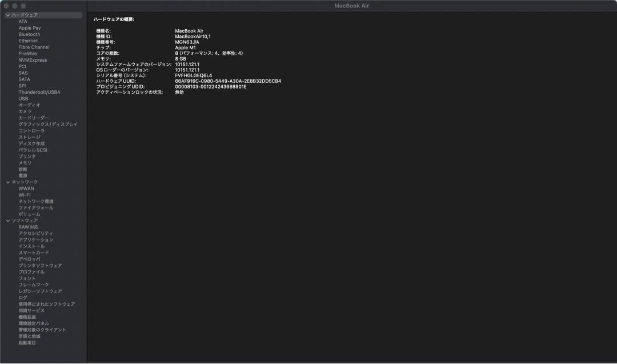The image size is (617, 364).
Task: Choose Fibre Channel entry
Action: point(34,47)
